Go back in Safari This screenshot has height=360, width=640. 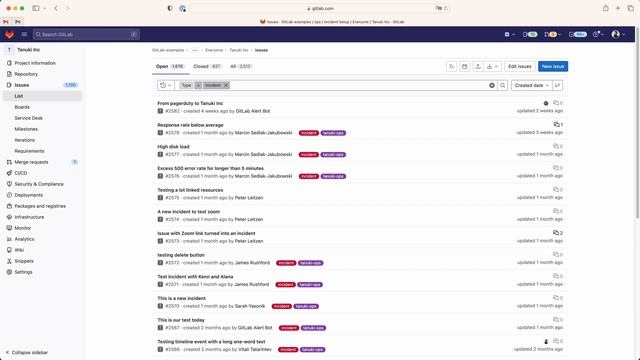pyautogui.click(x=56, y=8)
